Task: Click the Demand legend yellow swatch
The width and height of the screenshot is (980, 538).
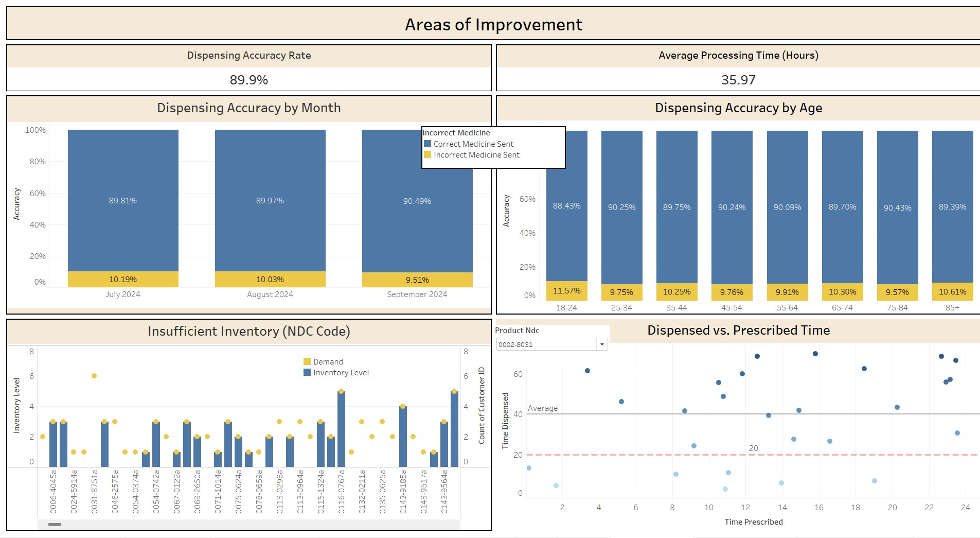Action: point(307,361)
